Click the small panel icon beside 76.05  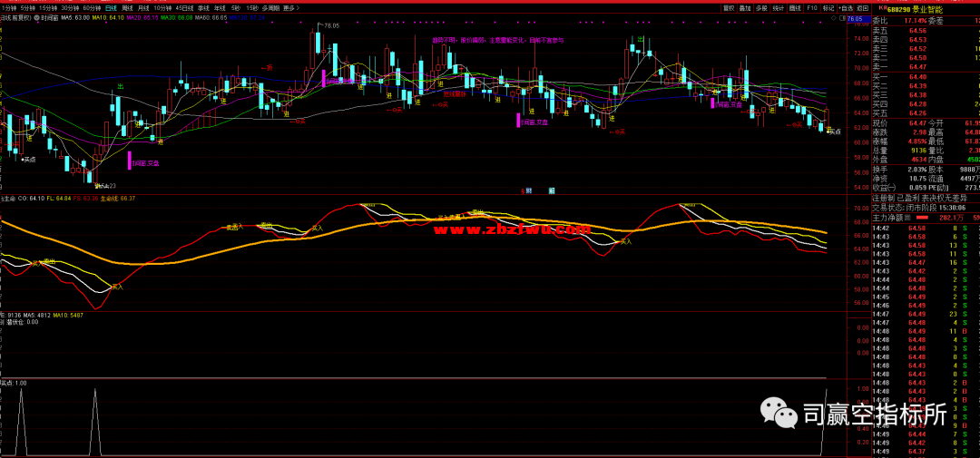842,19
